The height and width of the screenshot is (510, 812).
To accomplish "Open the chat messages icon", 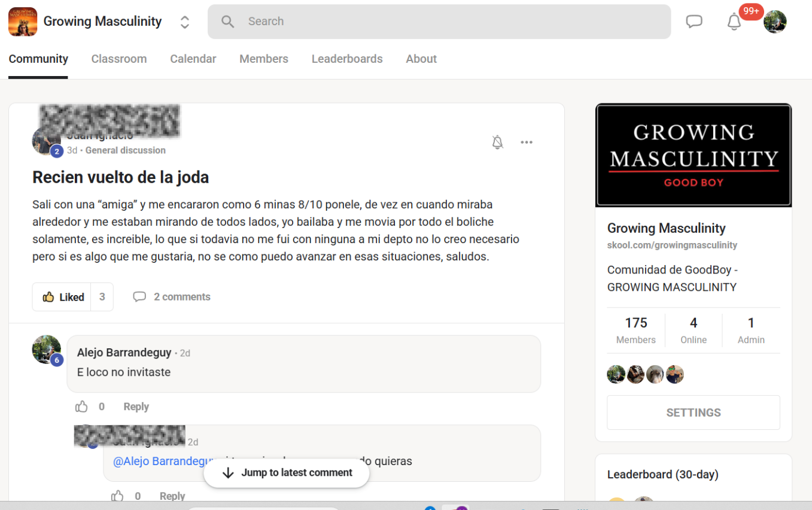I will [694, 22].
